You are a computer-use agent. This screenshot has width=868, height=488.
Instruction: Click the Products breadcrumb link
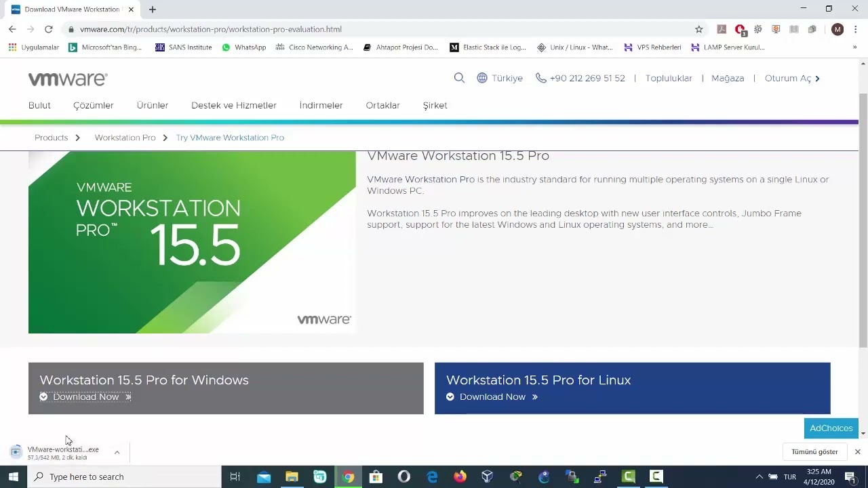coord(52,138)
